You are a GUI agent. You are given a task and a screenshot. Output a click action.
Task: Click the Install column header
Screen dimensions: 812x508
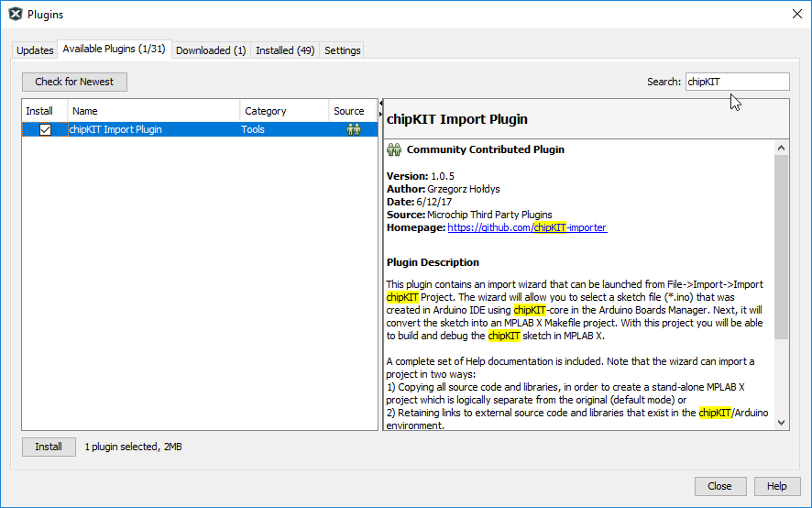pyautogui.click(x=45, y=111)
